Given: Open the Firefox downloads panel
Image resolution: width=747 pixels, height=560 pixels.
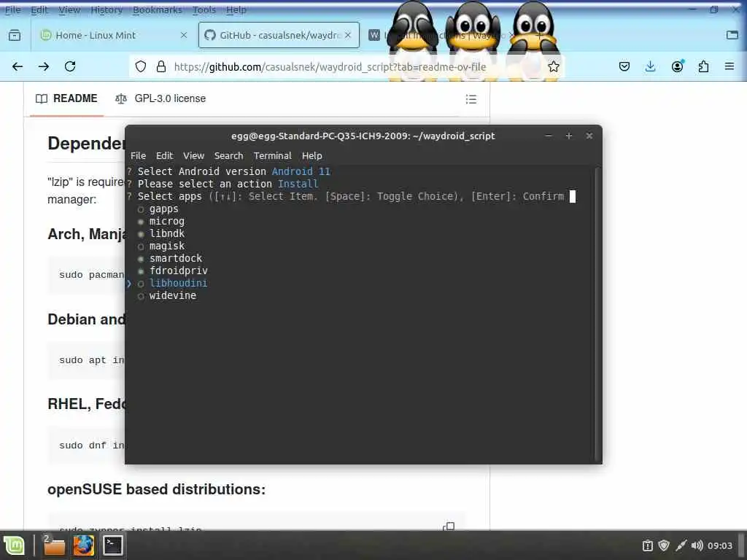Looking at the screenshot, I should [650, 66].
